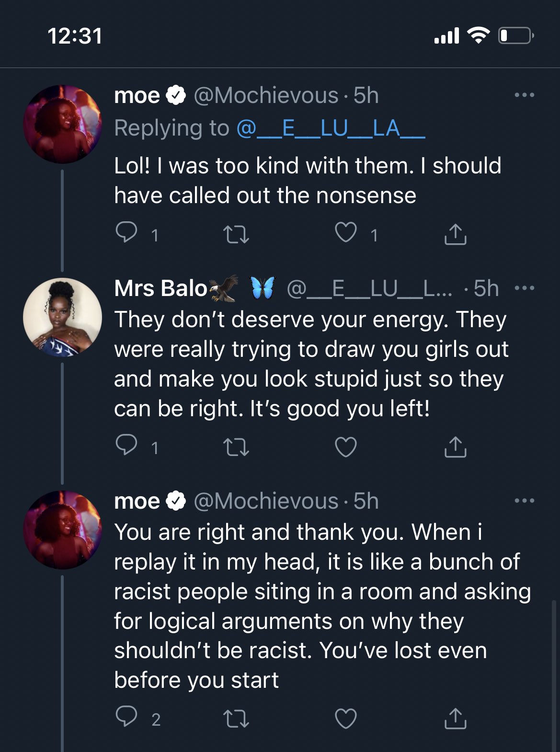
Task: Share moe's first tweet
Action: coord(455,234)
